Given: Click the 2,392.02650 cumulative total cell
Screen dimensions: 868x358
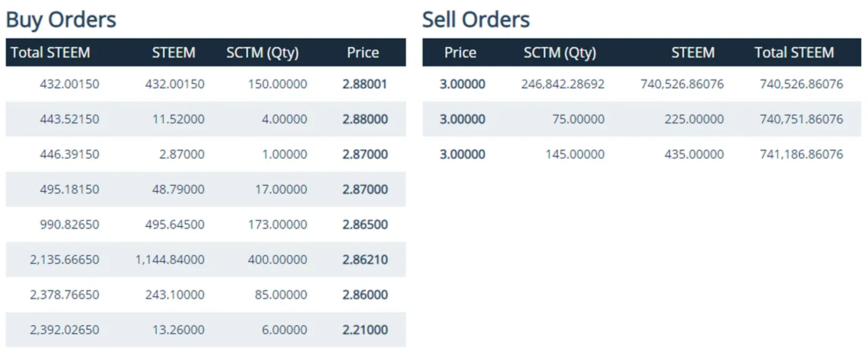Looking at the screenshot, I should click(64, 330).
